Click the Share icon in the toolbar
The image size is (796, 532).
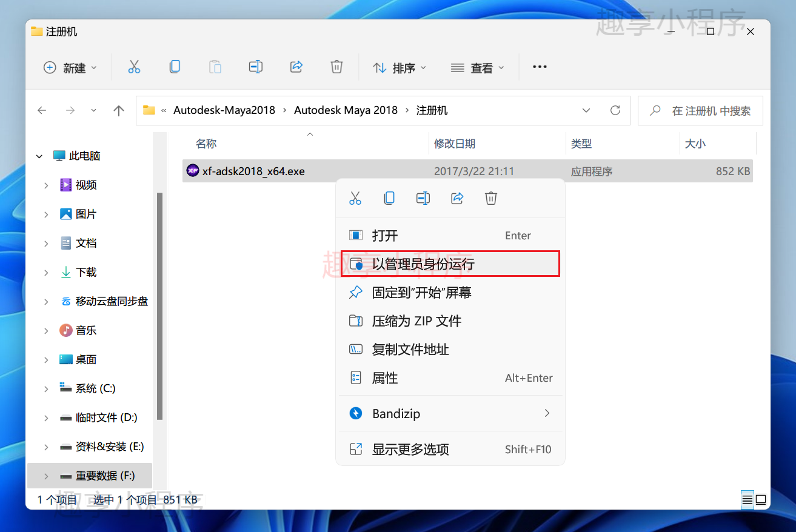[296, 67]
